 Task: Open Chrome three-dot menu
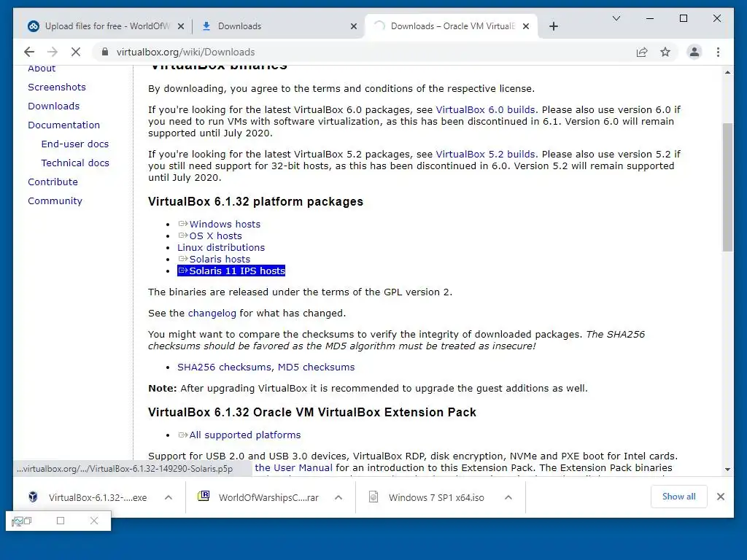click(x=718, y=52)
